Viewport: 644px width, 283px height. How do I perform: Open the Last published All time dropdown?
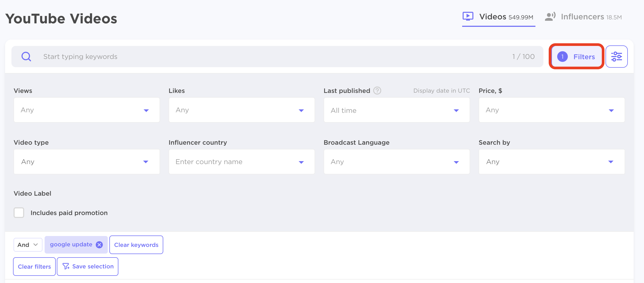397,110
